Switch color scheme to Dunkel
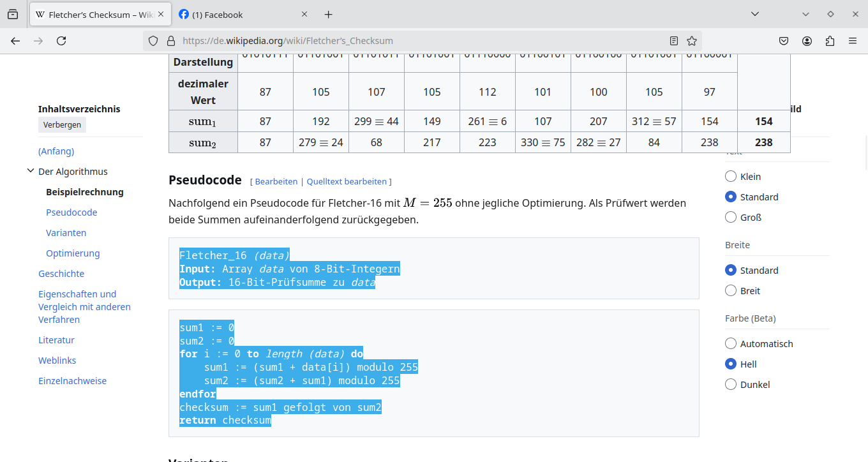 tap(730, 384)
